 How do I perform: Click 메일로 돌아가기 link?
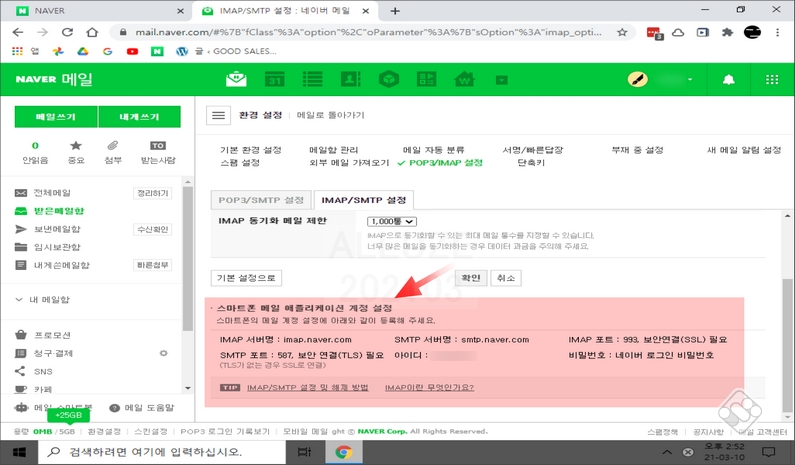331,115
